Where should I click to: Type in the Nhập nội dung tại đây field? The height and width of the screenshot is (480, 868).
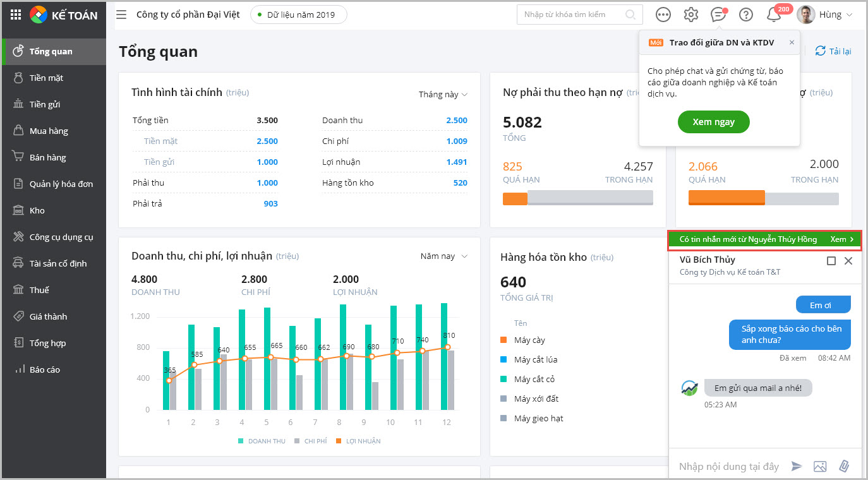tap(728, 466)
